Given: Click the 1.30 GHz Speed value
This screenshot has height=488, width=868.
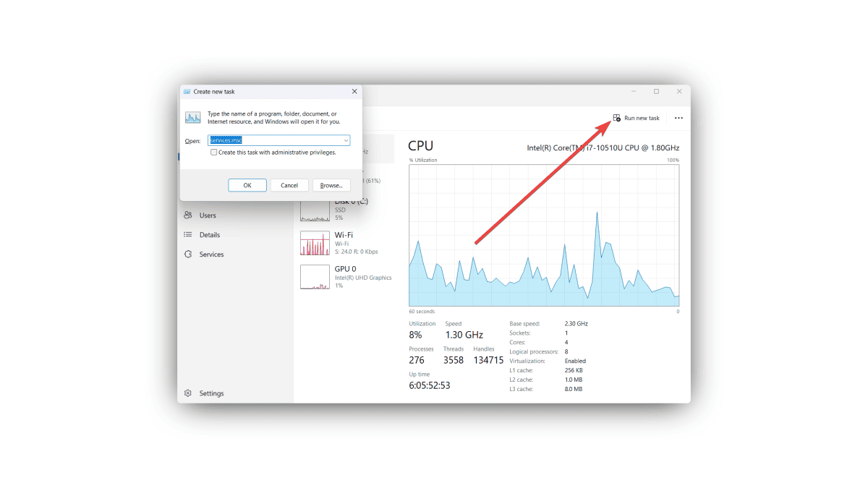Looking at the screenshot, I should [x=464, y=335].
